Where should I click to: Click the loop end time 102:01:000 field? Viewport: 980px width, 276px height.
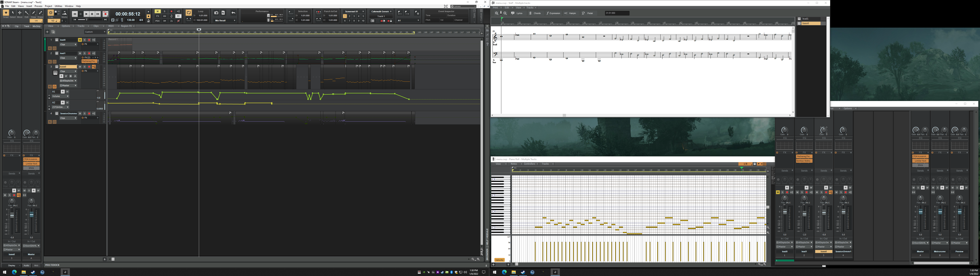pyautogui.click(x=202, y=20)
